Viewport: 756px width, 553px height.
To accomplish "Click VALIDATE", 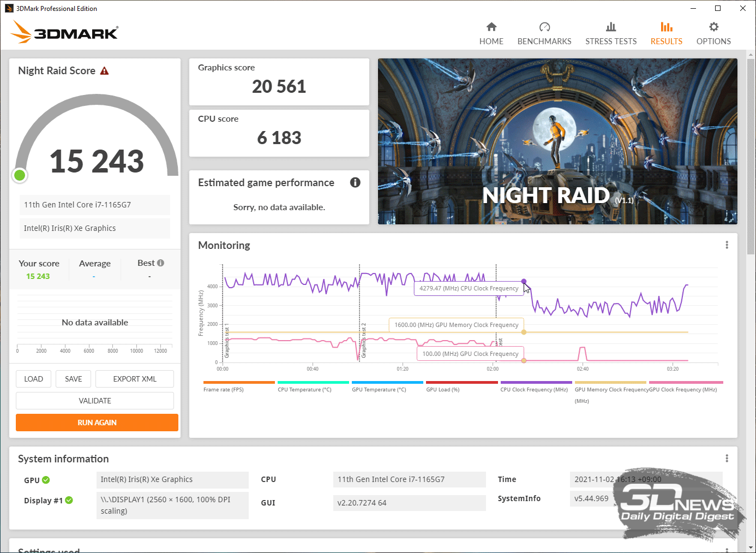I will [95, 401].
